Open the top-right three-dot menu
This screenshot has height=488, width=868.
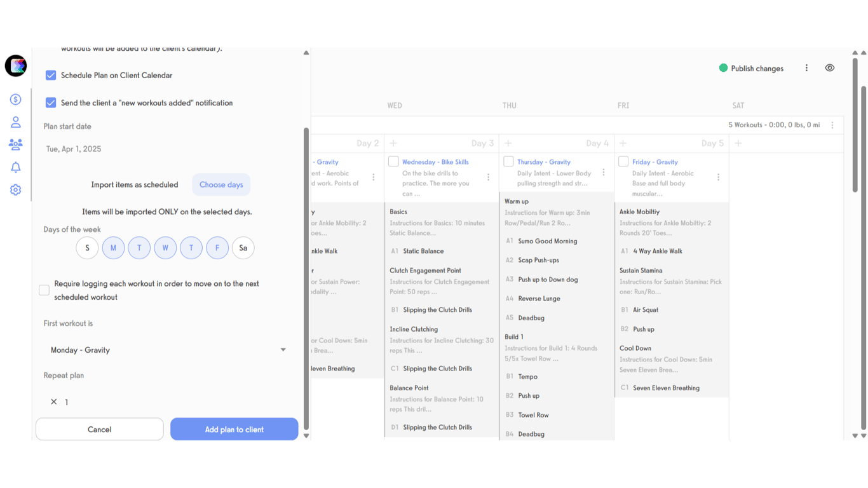click(x=806, y=68)
